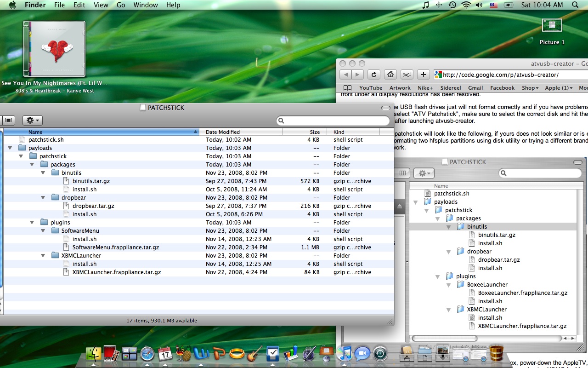Open iTunes from the dock
The width and height of the screenshot is (588, 368).
coord(345,353)
